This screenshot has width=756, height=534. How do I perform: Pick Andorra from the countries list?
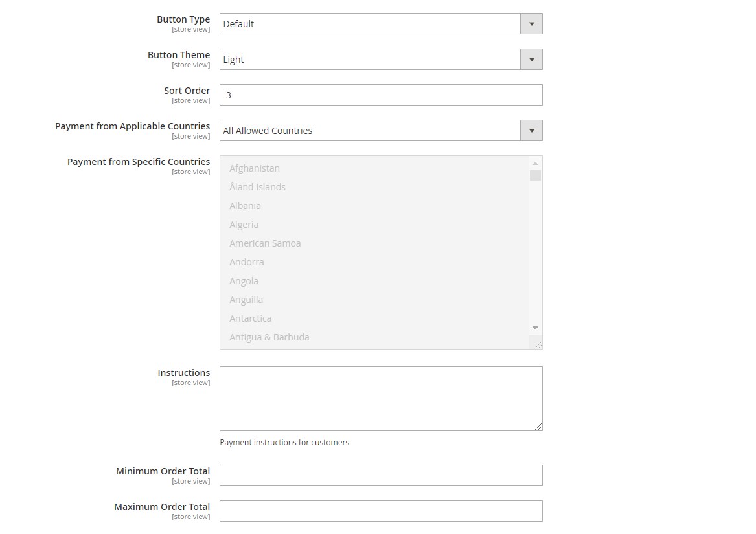246,262
